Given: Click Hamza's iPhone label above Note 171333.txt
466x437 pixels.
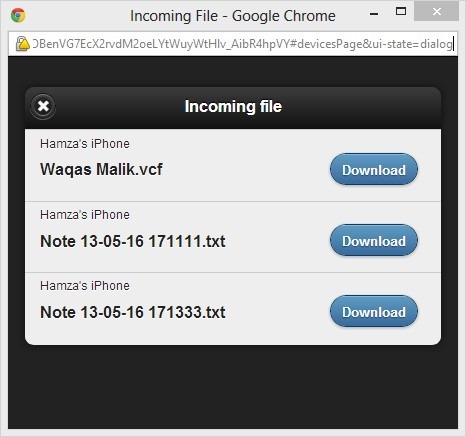Looking at the screenshot, I should [x=85, y=286].
